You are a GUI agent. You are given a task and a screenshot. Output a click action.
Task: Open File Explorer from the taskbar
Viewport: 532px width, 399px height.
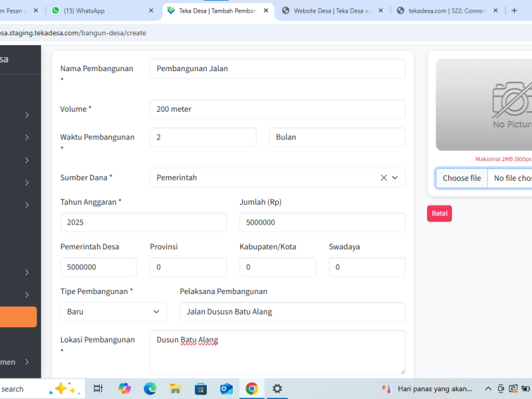click(175, 388)
